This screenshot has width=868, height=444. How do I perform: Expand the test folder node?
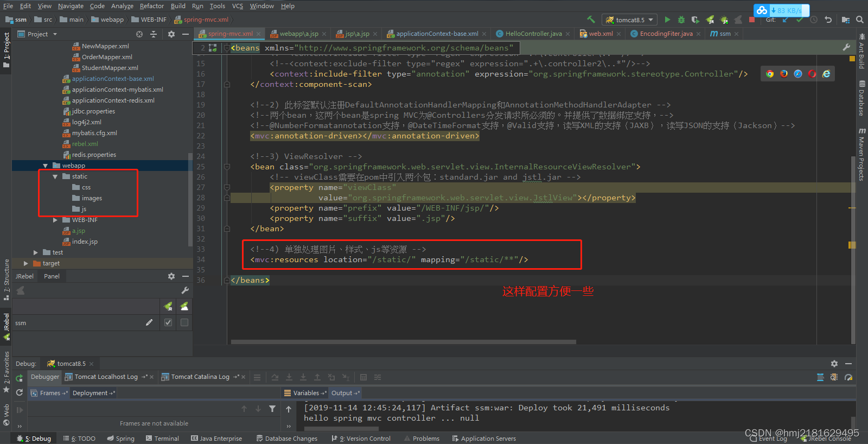click(35, 252)
